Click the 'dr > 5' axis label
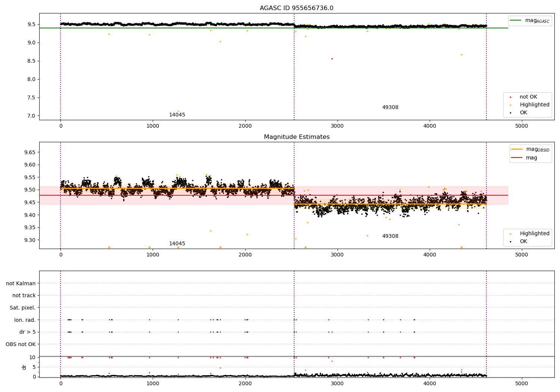 [x=28, y=332]
